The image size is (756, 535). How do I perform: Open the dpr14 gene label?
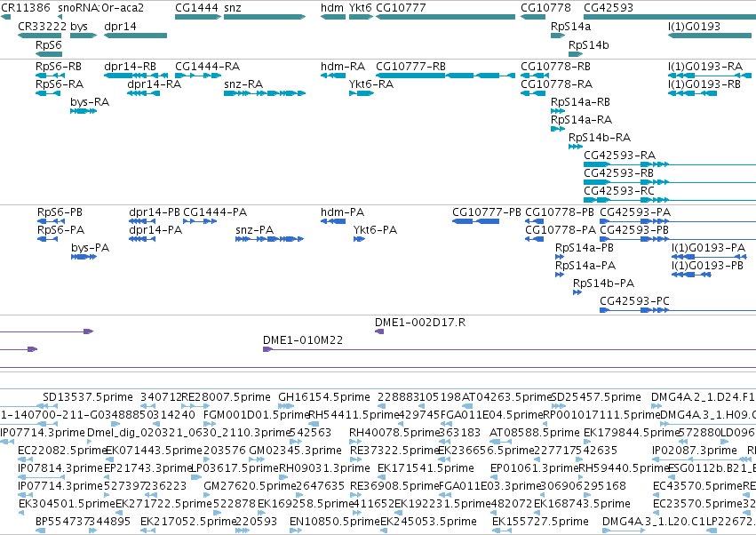[x=120, y=26]
